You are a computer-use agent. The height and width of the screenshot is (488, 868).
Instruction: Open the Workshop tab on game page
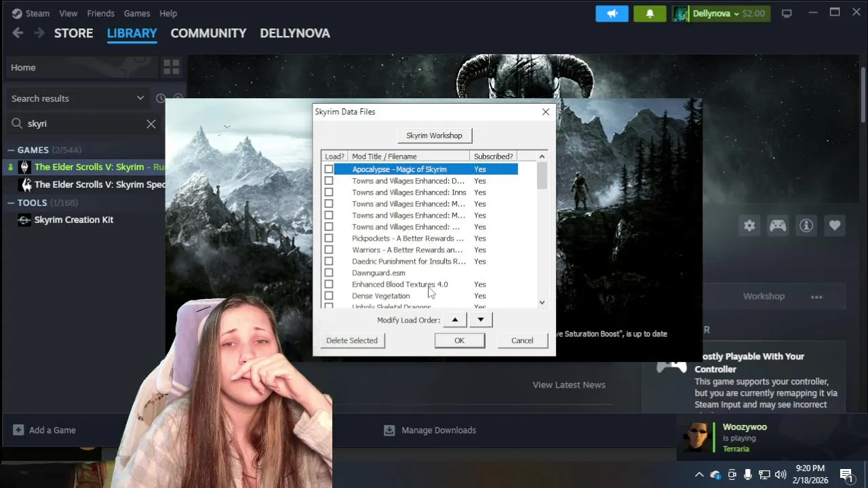pos(764,296)
